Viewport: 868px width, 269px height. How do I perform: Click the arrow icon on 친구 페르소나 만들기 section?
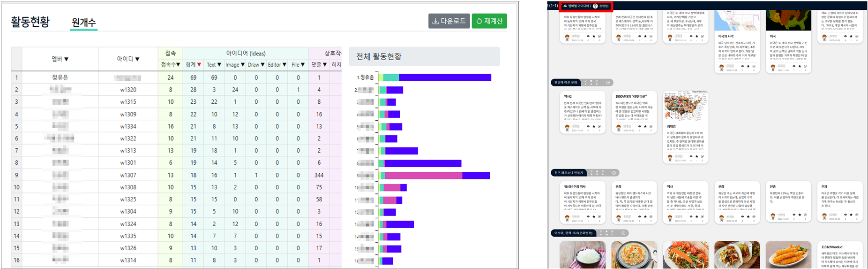(614, 173)
